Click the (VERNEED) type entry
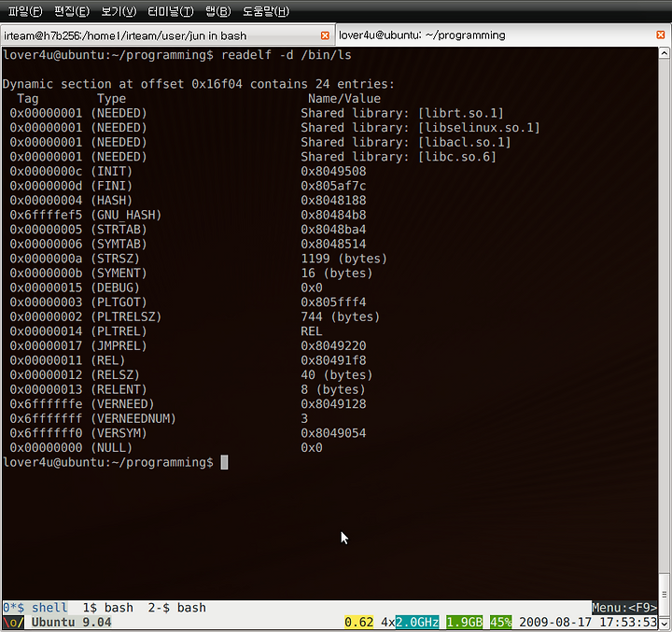Screen dimensions: 672x632 (x=122, y=405)
